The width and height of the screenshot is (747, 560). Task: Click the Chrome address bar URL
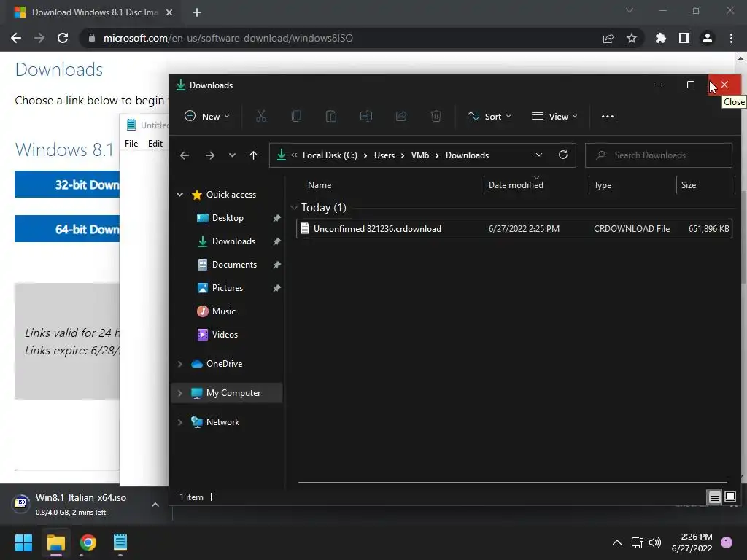[228, 38]
